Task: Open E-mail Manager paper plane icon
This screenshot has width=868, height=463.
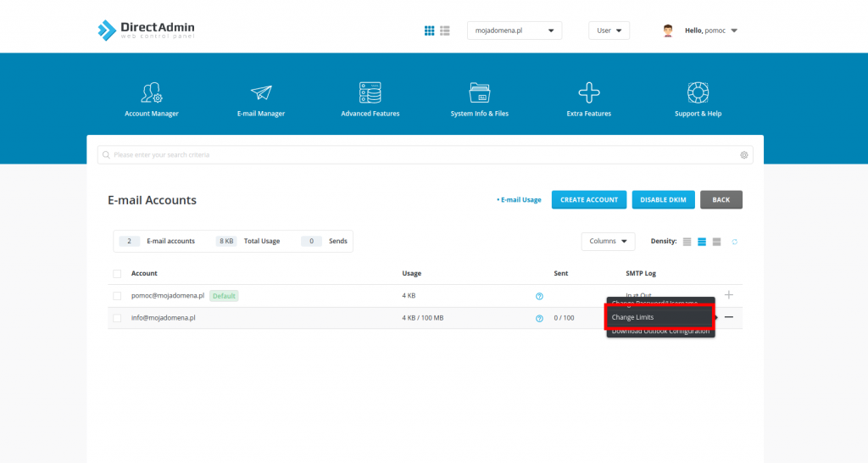Action: click(x=260, y=92)
